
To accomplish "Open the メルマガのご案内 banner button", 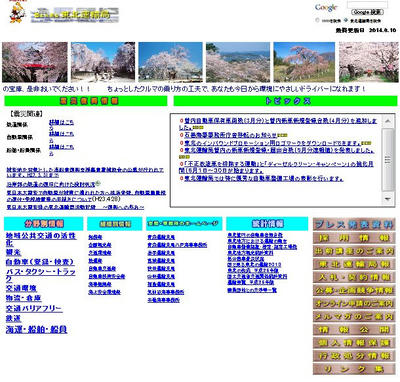I will click(354, 316).
